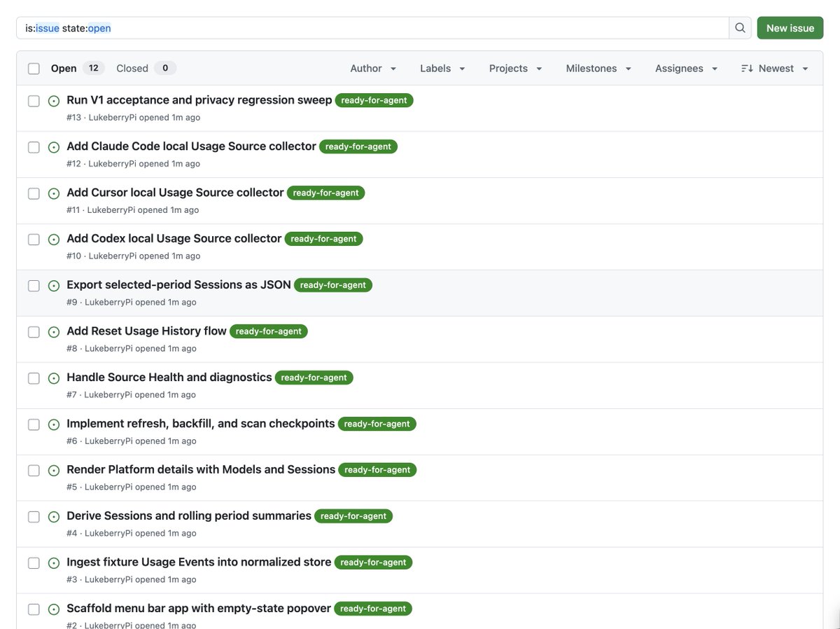Click ready-for-agent label on Source Health issue
The width and height of the screenshot is (840, 629).
tap(314, 378)
